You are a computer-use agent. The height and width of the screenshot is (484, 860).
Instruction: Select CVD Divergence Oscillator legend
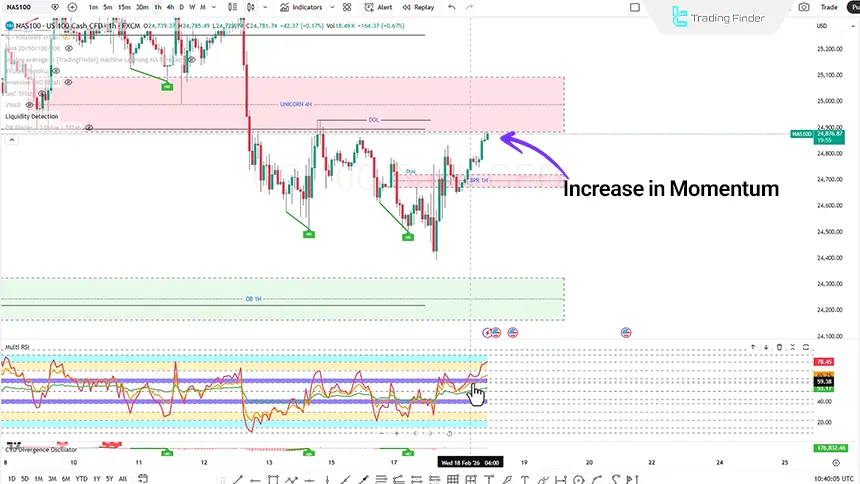(42, 449)
